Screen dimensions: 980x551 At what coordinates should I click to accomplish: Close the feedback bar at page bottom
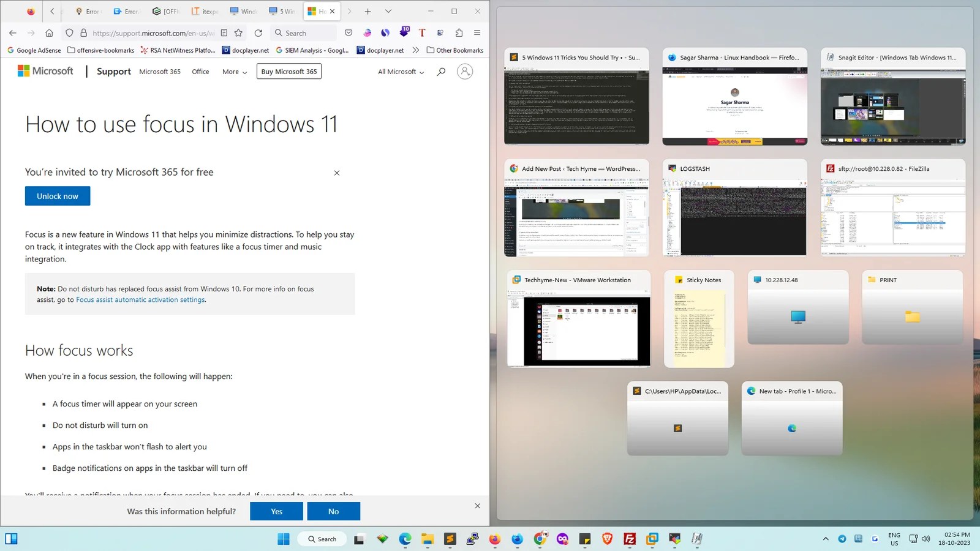click(x=478, y=506)
